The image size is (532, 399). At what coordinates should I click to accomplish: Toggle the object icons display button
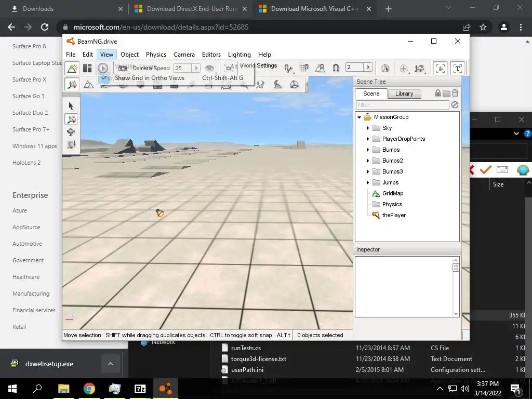tap(441, 69)
